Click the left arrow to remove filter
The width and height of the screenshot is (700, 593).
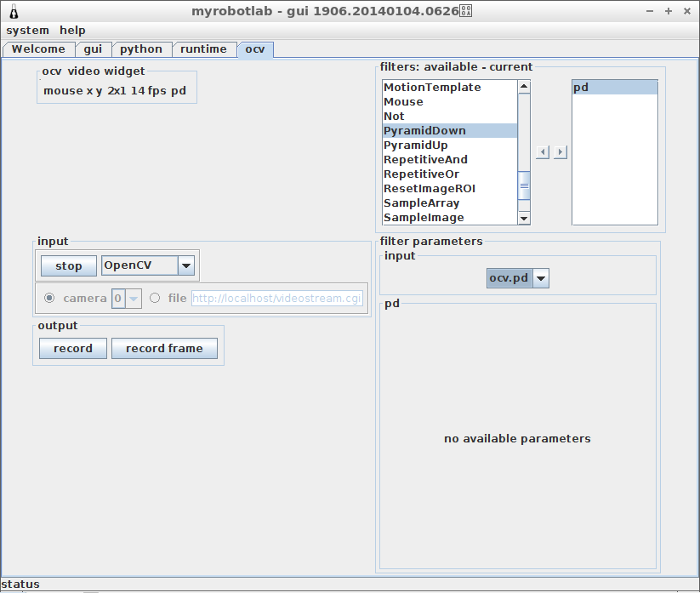(x=543, y=152)
